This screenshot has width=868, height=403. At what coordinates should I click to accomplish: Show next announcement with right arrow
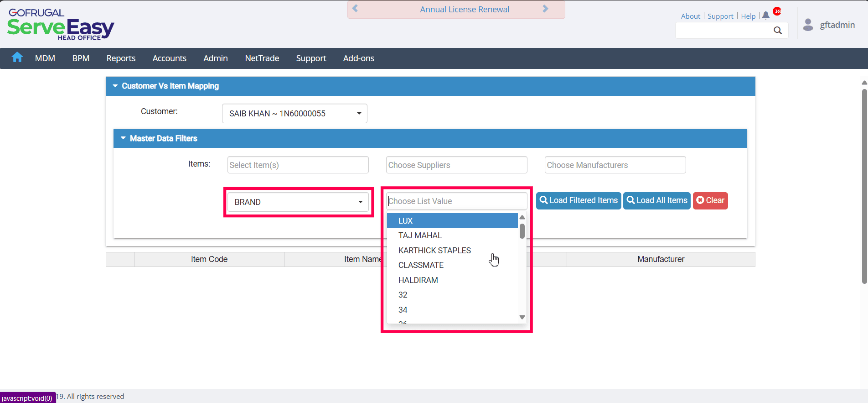[x=545, y=9]
